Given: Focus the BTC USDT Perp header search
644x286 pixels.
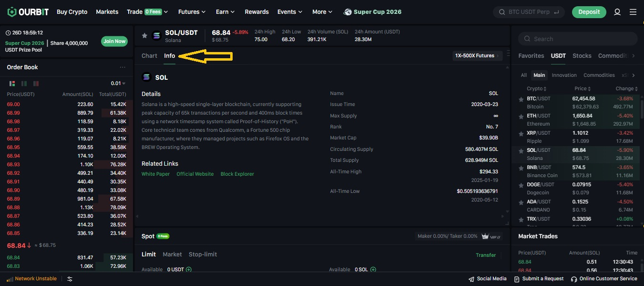Looking at the screenshot, I should pyautogui.click(x=529, y=12).
